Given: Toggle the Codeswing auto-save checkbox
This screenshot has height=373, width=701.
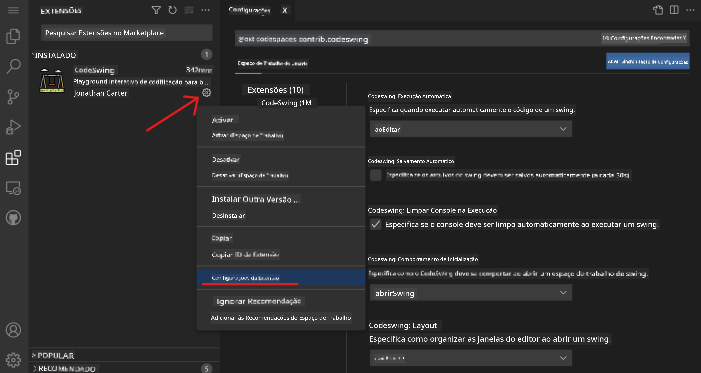Looking at the screenshot, I should pos(376,175).
